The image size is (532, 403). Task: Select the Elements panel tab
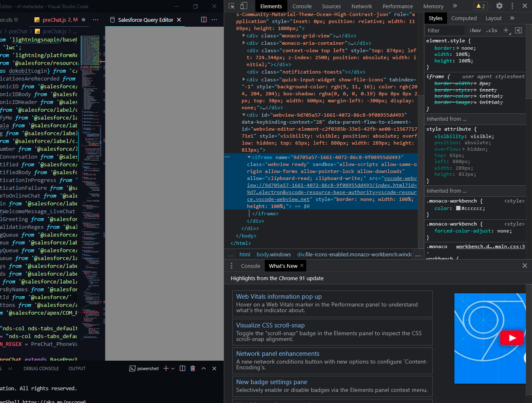click(x=271, y=6)
